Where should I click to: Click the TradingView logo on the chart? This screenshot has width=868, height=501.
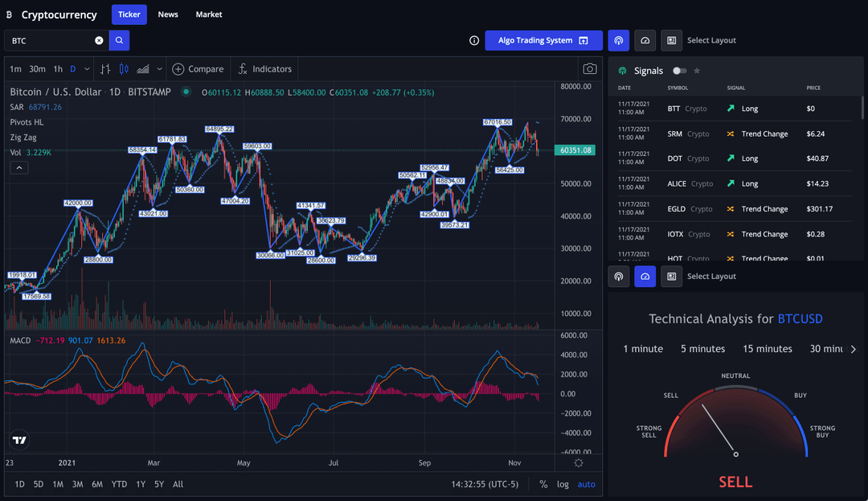(18, 440)
